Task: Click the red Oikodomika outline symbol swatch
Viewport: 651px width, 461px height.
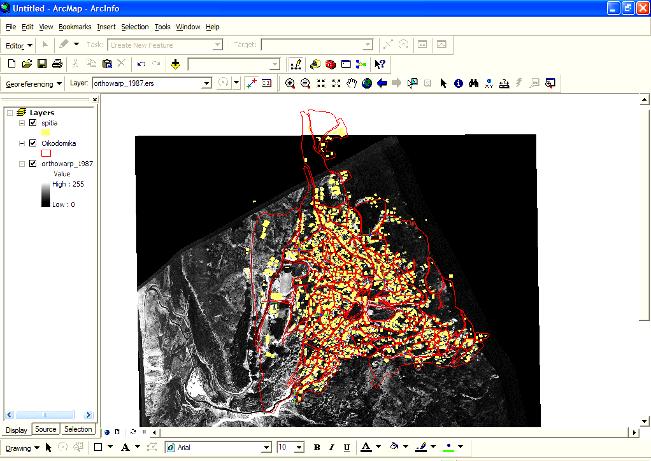Action: (46, 153)
